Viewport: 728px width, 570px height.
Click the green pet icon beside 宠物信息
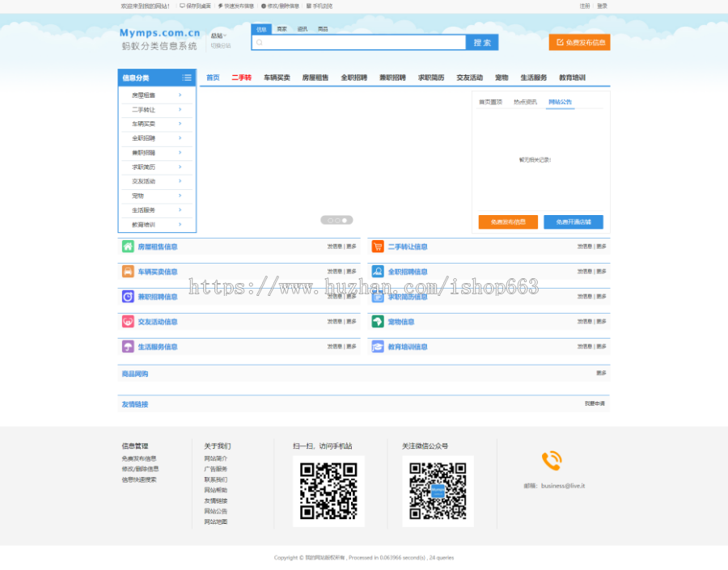click(378, 322)
